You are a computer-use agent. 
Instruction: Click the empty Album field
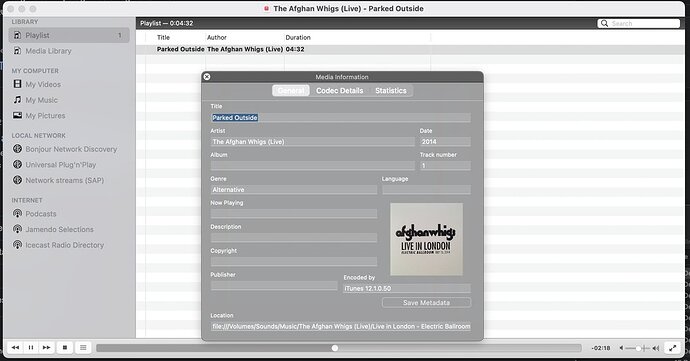(x=312, y=166)
